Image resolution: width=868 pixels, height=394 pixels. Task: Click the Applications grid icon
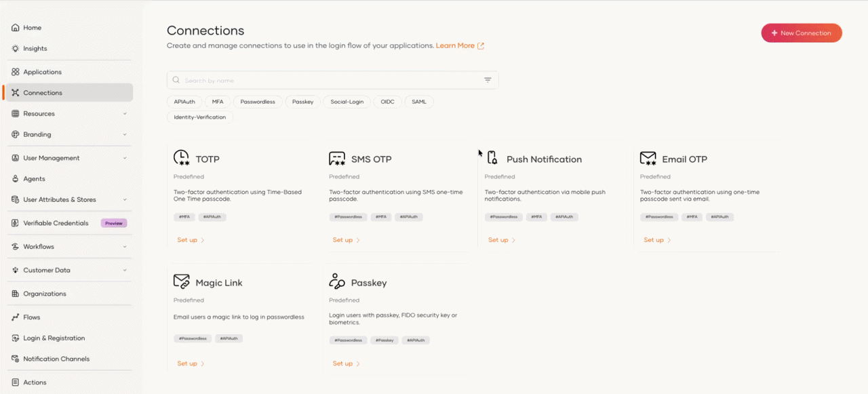16,72
